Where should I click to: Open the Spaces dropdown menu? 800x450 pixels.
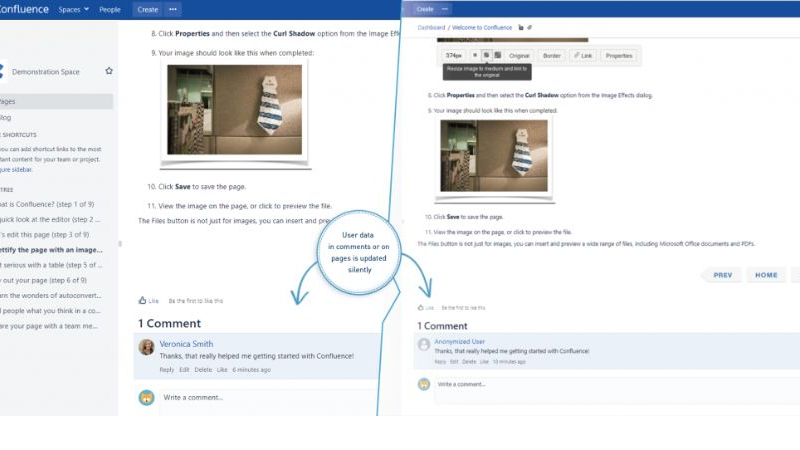click(73, 9)
